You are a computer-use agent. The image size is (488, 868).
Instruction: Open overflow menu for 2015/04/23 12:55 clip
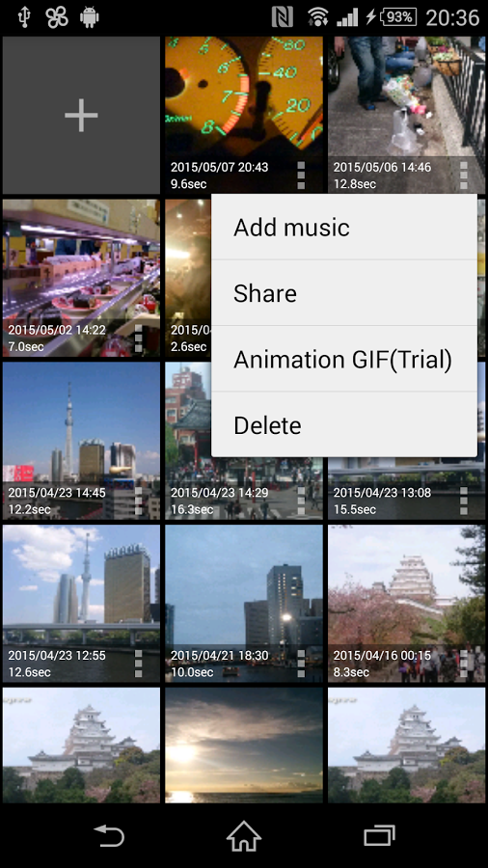[x=138, y=664]
